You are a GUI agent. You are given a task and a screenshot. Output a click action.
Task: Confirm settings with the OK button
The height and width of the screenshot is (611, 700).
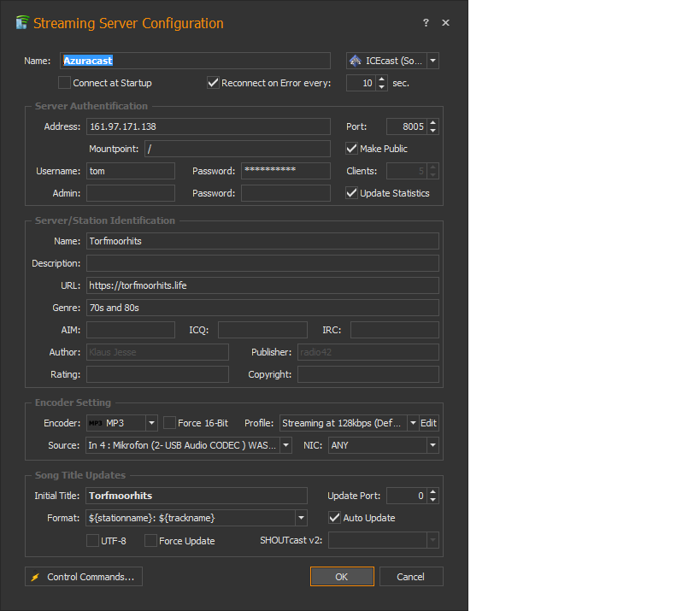[342, 577]
